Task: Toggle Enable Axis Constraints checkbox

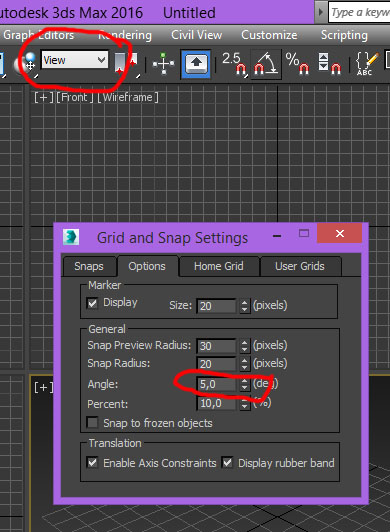Action: [92, 463]
